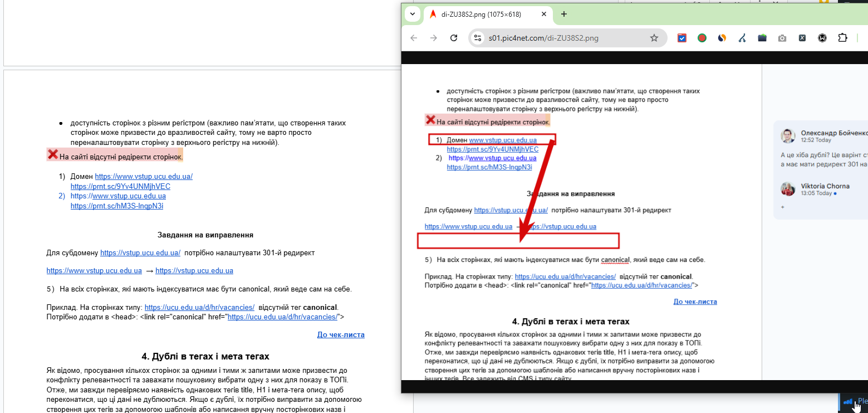
Task: Open the blue branch-shaped extension
Action: tap(742, 38)
